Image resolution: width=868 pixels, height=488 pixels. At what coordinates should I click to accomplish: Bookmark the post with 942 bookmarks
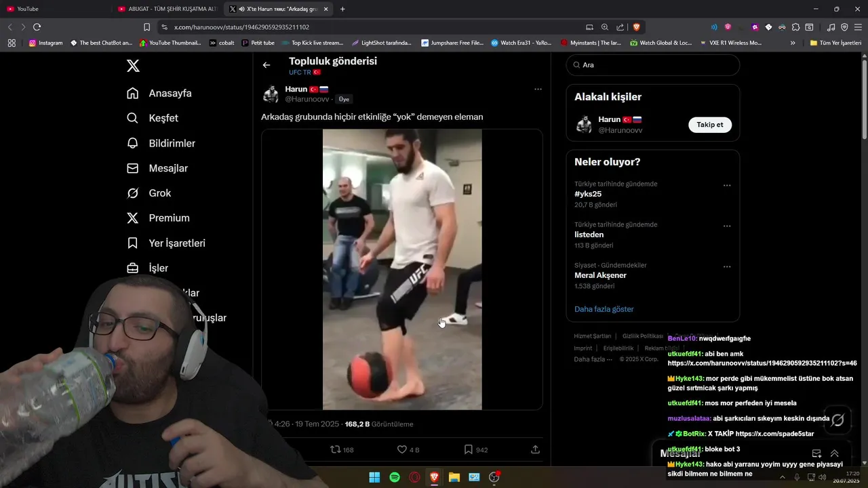[476, 449]
